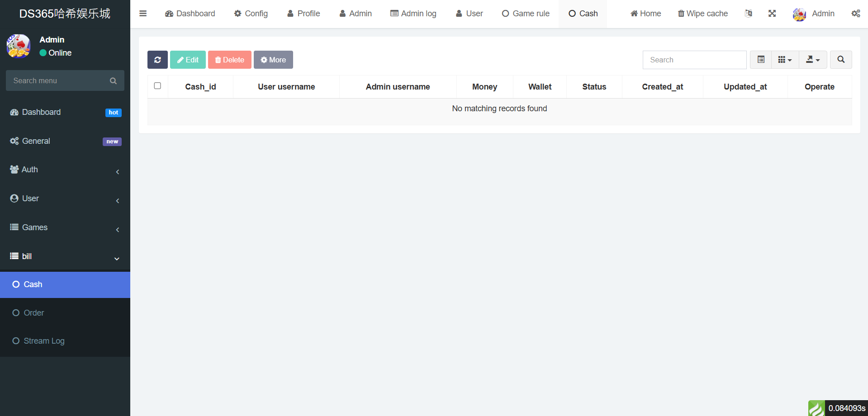Expand the Games sidebar menu
The height and width of the screenshot is (416, 868).
[x=65, y=227]
